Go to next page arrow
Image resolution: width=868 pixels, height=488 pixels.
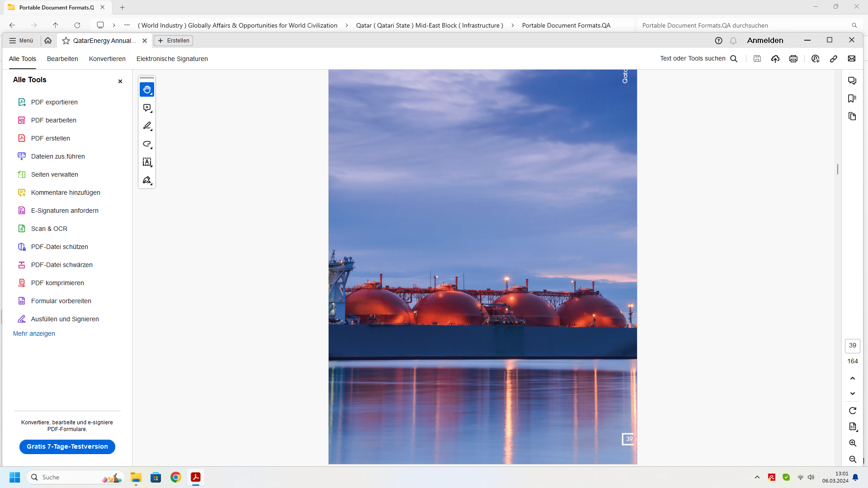[853, 394]
